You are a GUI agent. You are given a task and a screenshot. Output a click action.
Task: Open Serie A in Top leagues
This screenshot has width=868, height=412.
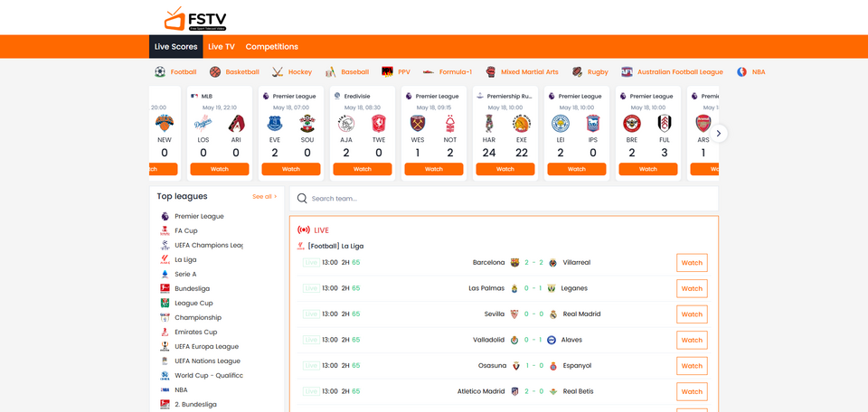(x=185, y=274)
